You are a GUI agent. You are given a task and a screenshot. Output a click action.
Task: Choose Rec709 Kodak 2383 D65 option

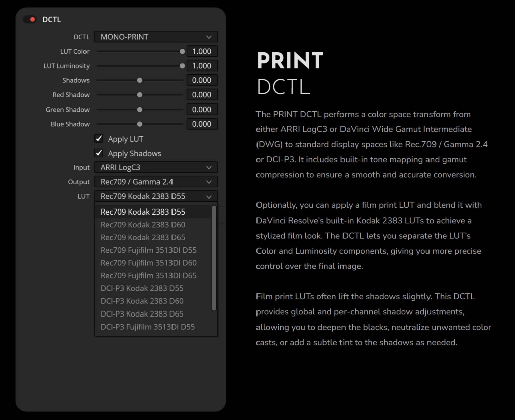tap(143, 237)
